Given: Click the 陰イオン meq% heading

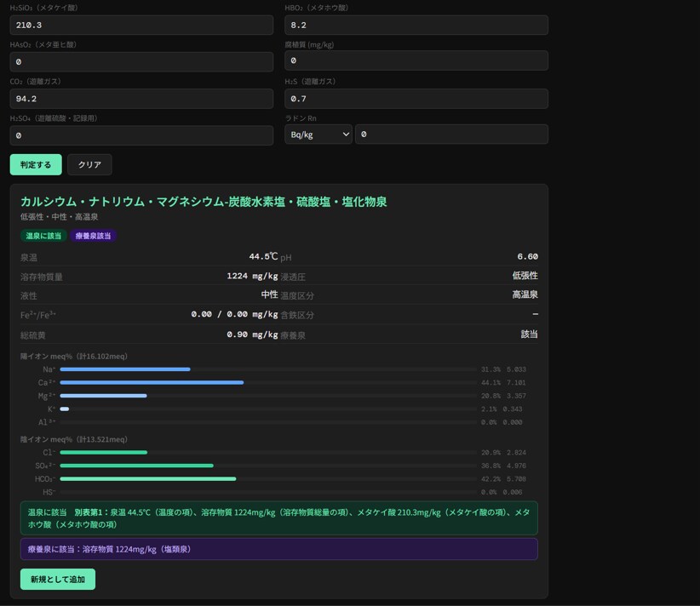Looking at the screenshot, I should pos(73,439).
